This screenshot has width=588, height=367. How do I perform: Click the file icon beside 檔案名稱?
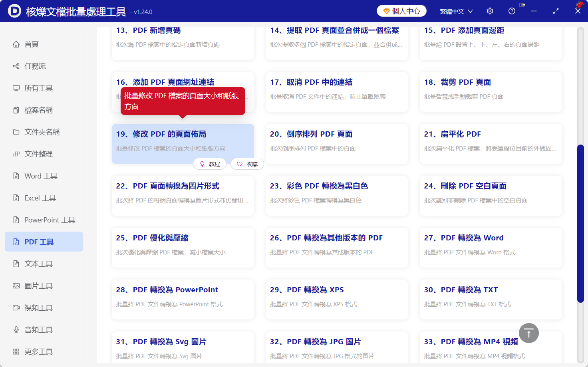click(x=16, y=110)
